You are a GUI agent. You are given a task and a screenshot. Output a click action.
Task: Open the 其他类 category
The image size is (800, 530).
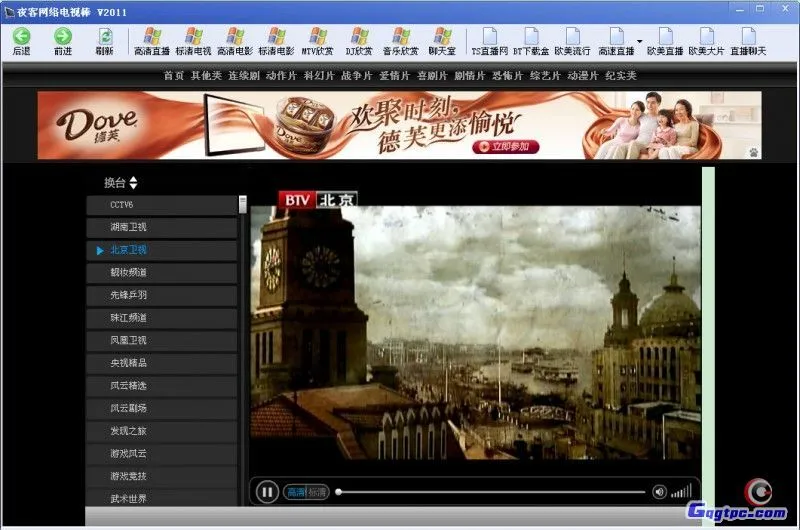point(206,75)
